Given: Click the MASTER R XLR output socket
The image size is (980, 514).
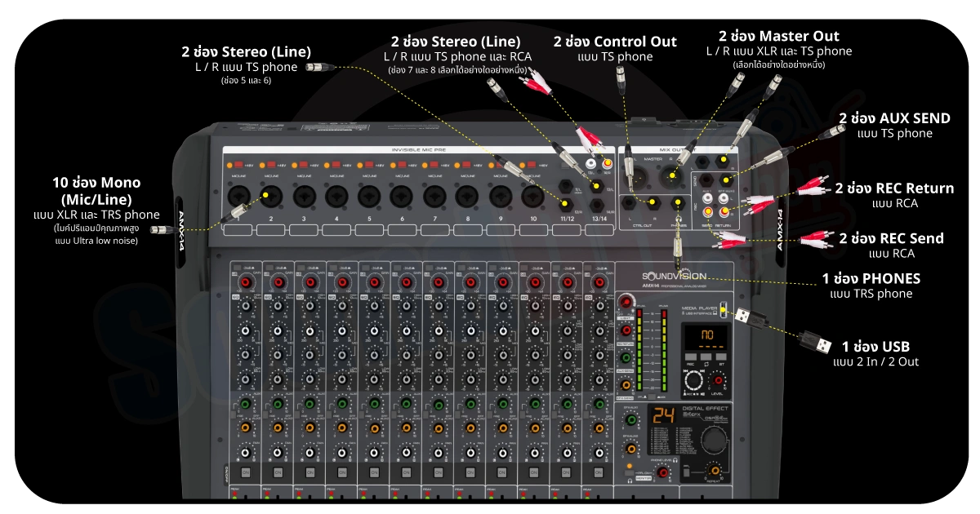Looking at the screenshot, I should click(x=671, y=176).
